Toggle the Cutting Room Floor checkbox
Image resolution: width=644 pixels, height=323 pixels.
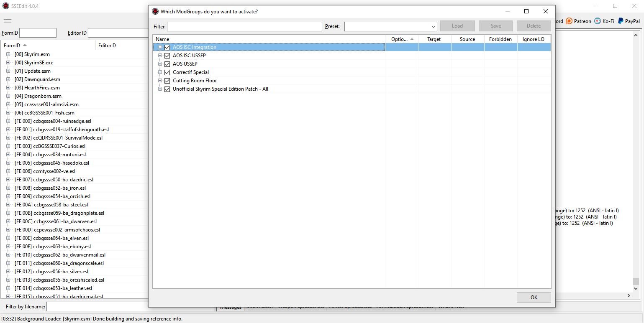(167, 81)
